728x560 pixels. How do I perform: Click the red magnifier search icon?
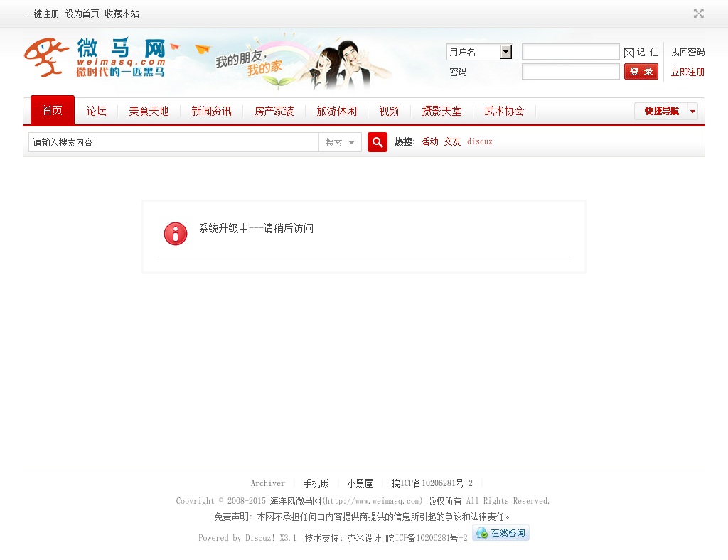pos(377,142)
